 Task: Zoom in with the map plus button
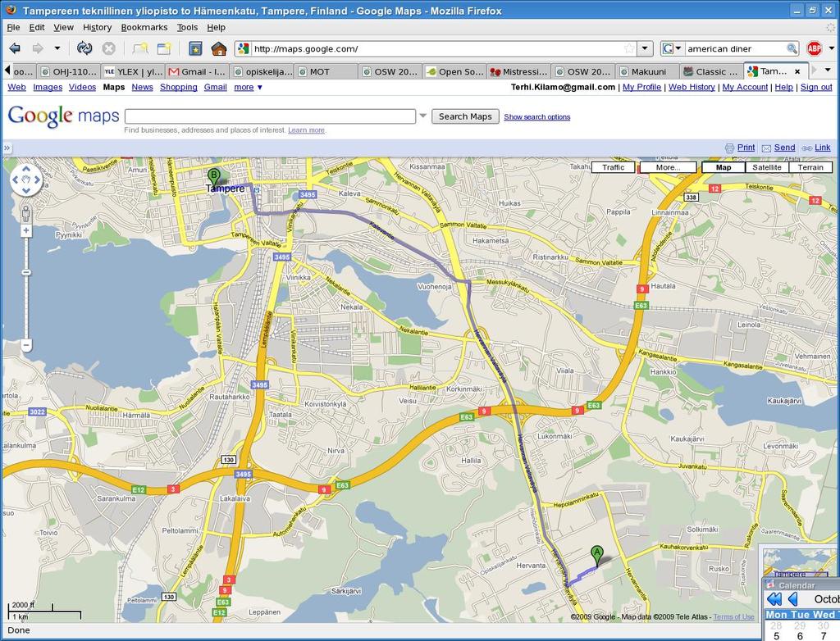pyautogui.click(x=25, y=230)
